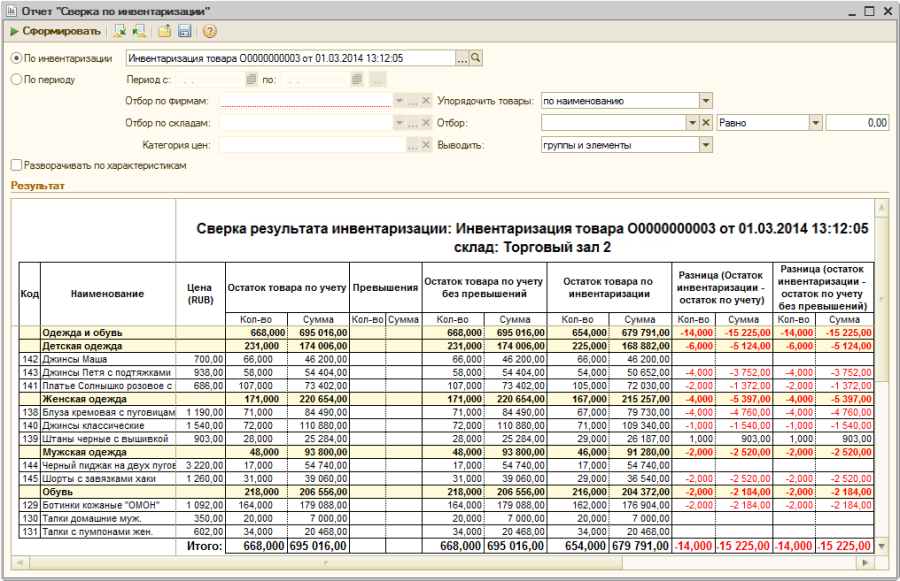Click the Отбор по фирмам input field
The image size is (900, 581).
pos(306,101)
